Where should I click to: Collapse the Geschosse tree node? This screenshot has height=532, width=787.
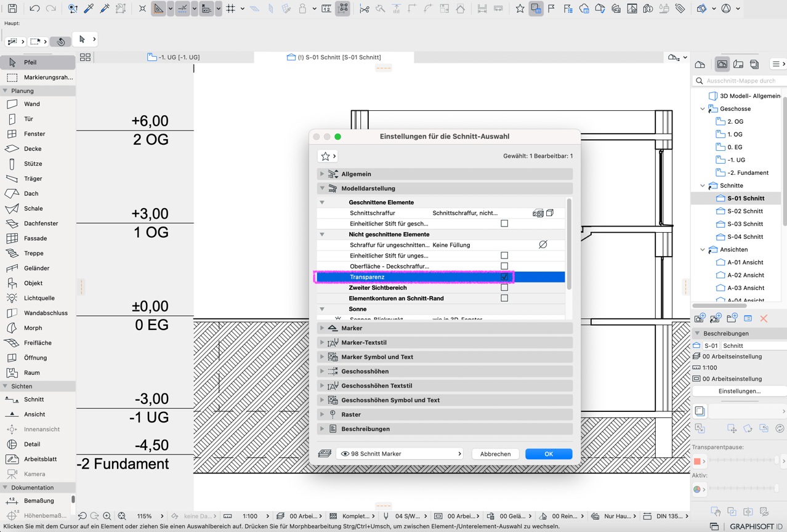point(703,109)
